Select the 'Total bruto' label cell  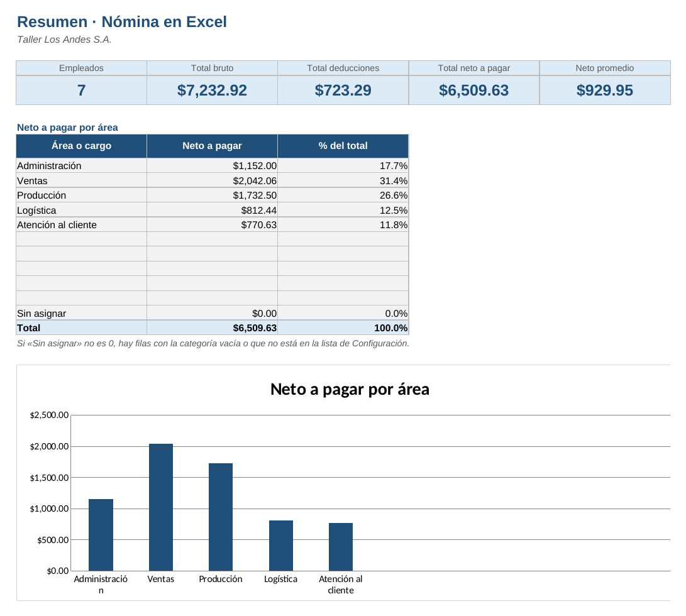[x=212, y=68]
